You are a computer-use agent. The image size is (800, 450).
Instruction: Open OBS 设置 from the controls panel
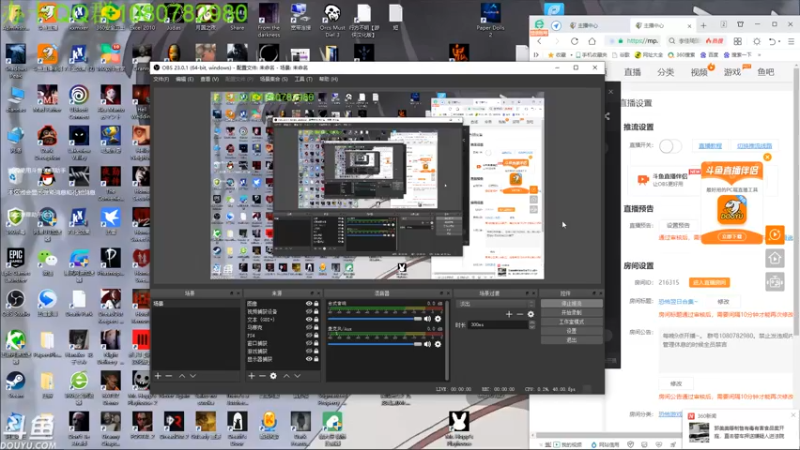[x=571, y=331]
